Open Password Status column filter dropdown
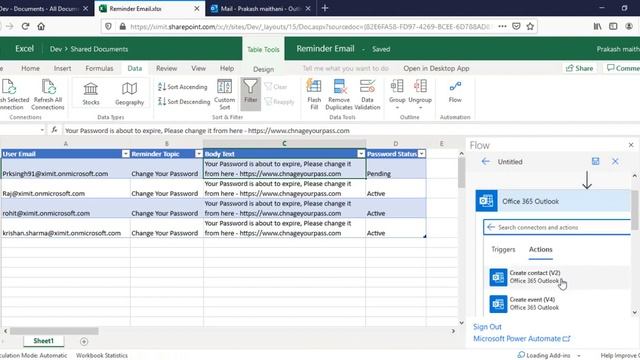The height and width of the screenshot is (360, 640). click(421, 153)
